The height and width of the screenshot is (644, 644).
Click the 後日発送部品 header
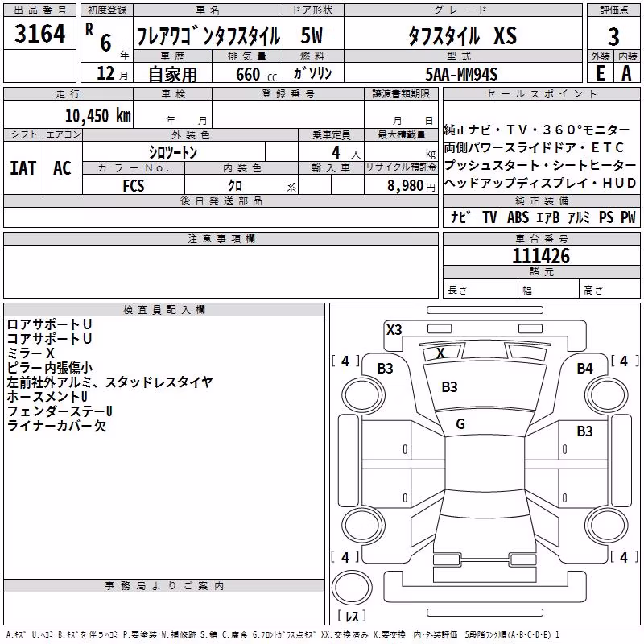coord(221,200)
